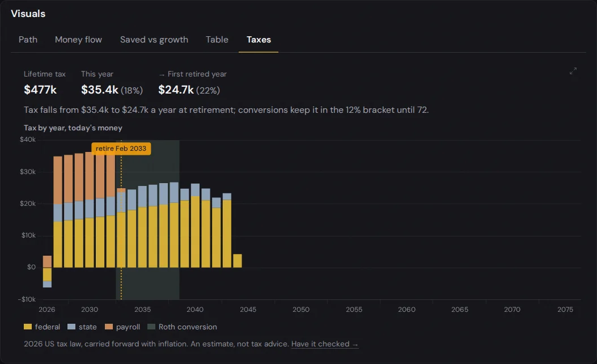Screen dimensions: 597x364
Task: Click the 2026 x-axis label
Action: [47, 310]
